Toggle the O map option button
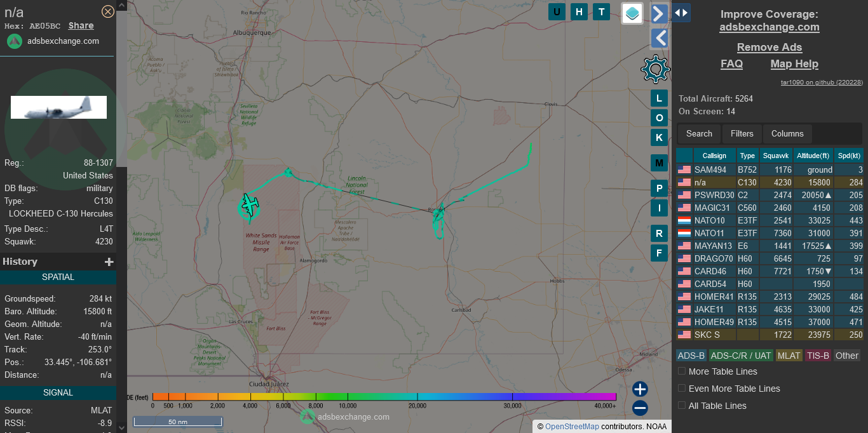 (x=659, y=118)
